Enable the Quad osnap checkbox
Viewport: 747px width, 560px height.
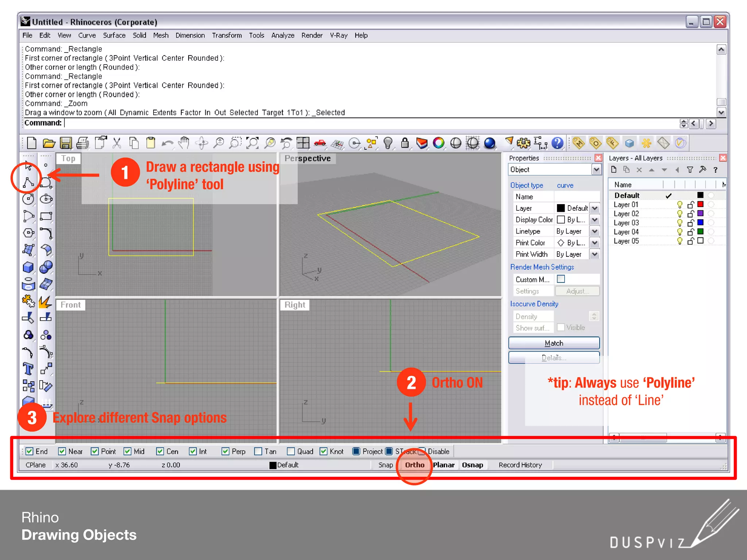tap(291, 451)
